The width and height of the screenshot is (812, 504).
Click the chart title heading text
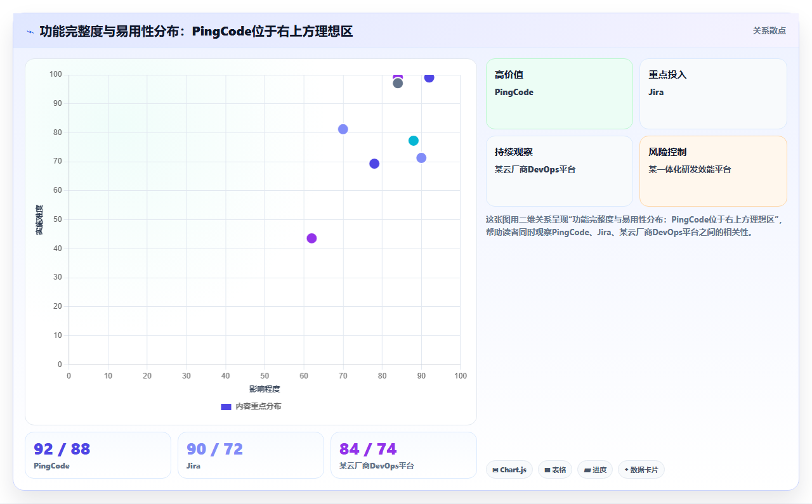(x=196, y=32)
